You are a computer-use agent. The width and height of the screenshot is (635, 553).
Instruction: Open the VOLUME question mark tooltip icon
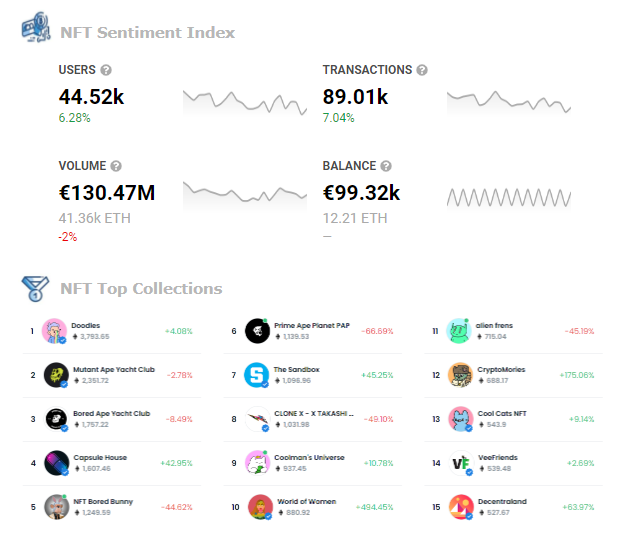coord(116,166)
